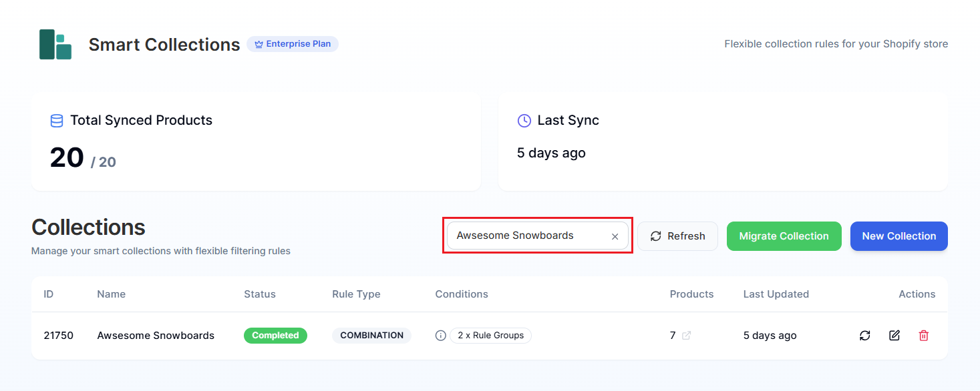The height and width of the screenshot is (391, 980).
Task: Click the Enterprise Plan badge
Action: click(x=292, y=43)
